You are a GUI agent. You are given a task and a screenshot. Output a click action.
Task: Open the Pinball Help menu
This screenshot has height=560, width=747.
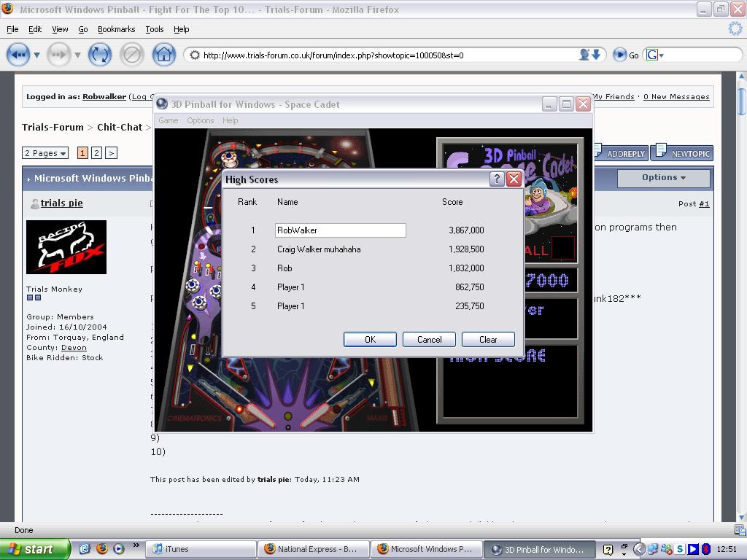[230, 120]
